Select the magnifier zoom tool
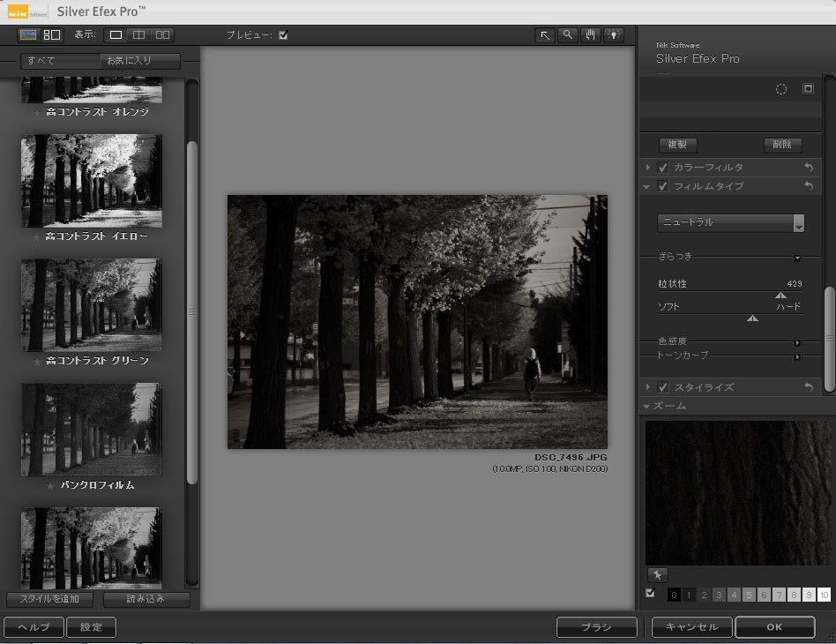The image size is (836, 644). pos(568,35)
